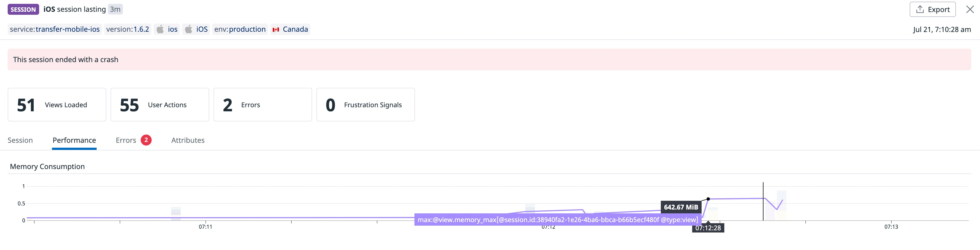Click the red error count badge on Errors tab
Image resolution: width=980 pixels, height=250 pixels.
146,140
